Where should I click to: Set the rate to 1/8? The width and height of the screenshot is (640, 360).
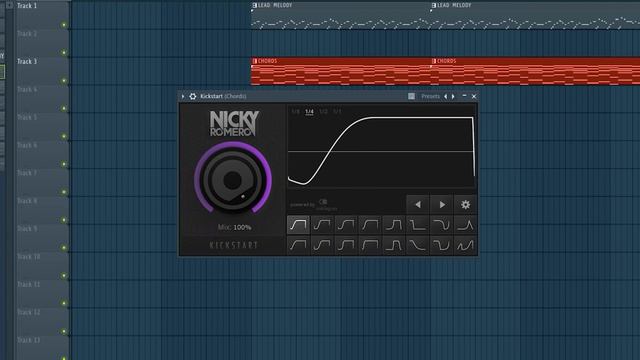(296, 111)
